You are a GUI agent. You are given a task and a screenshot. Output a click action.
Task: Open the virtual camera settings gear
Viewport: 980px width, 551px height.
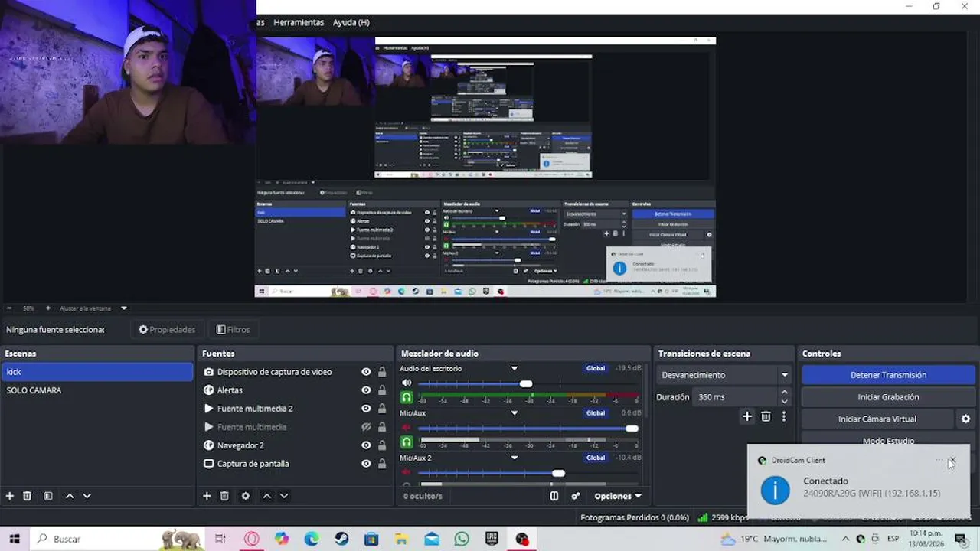tap(965, 419)
